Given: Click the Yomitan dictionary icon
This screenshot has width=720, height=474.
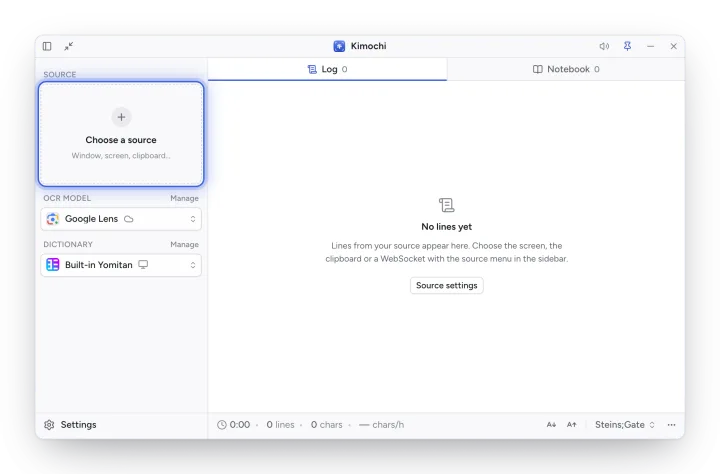Looking at the screenshot, I should pos(53,265).
